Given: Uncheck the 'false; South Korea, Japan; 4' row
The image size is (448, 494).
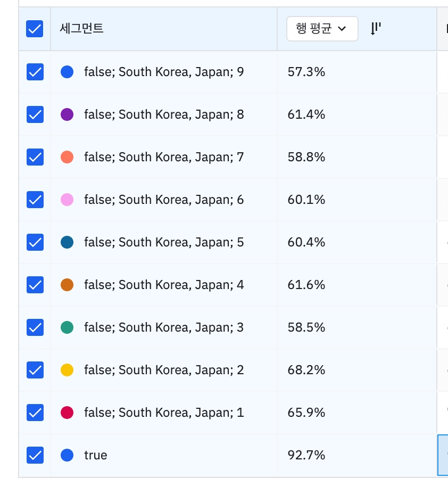Looking at the screenshot, I should [x=35, y=285].
